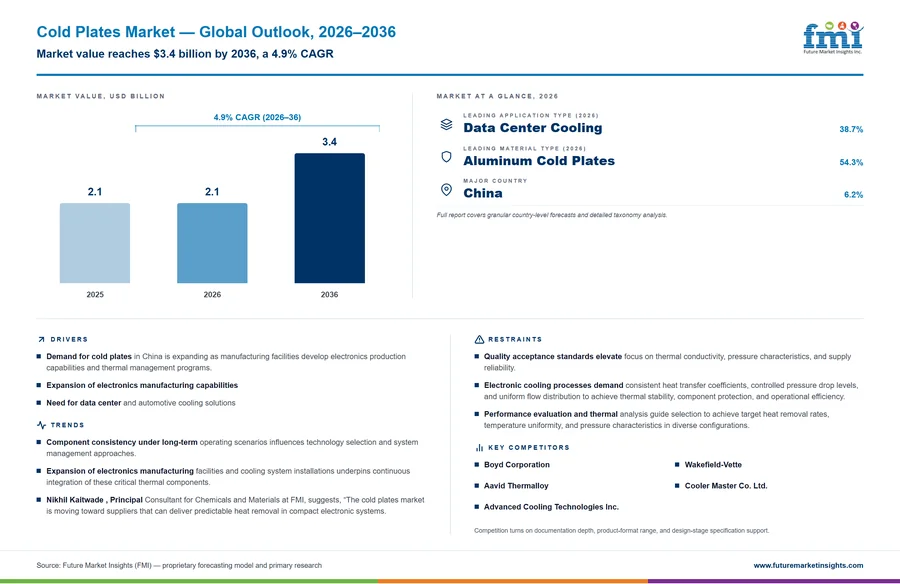Image resolution: width=900 pixels, height=584 pixels.
Task: Click the Market at a Glance, 2026 label
Action: [x=497, y=96]
